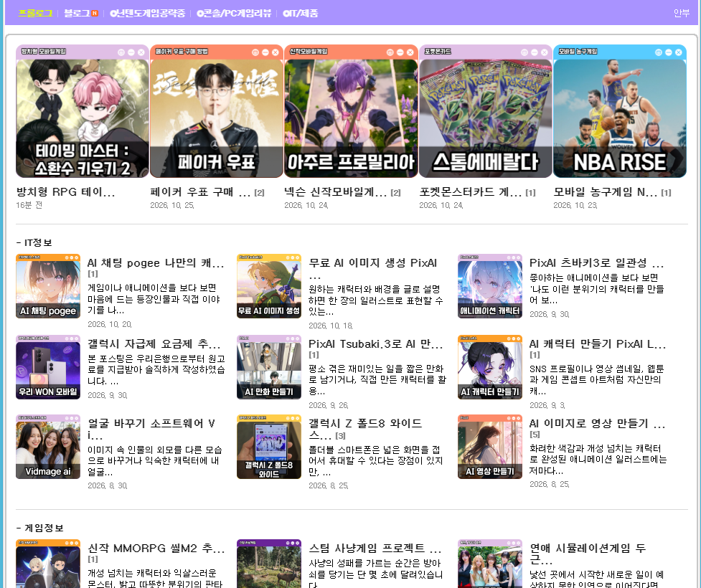701x588 pixels.
Task: Click excerpt starting 원하는 캐릭터와 배경을 글로
Action: pos(376,300)
